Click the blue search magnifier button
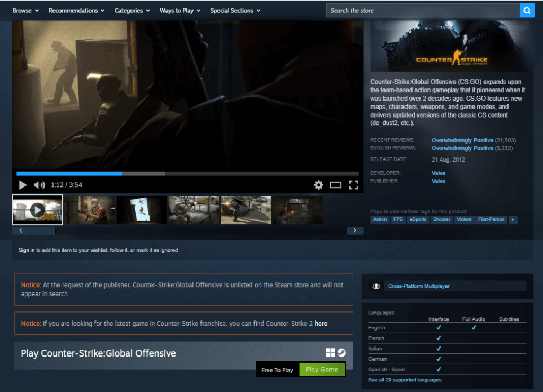The height and width of the screenshot is (392, 543). [x=527, y=11]
